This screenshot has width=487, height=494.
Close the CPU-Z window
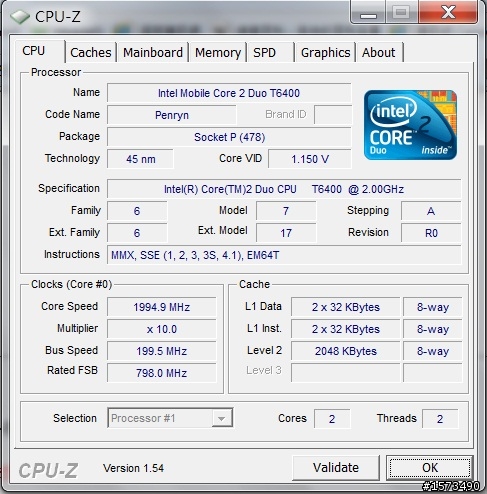coord(448,12)
